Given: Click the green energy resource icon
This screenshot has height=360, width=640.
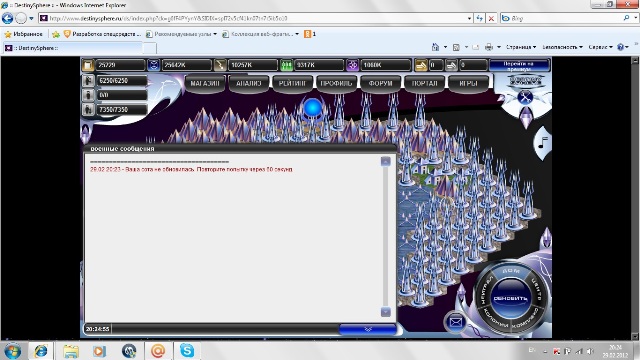Looking at the screenshot, I should pos(286,65).
